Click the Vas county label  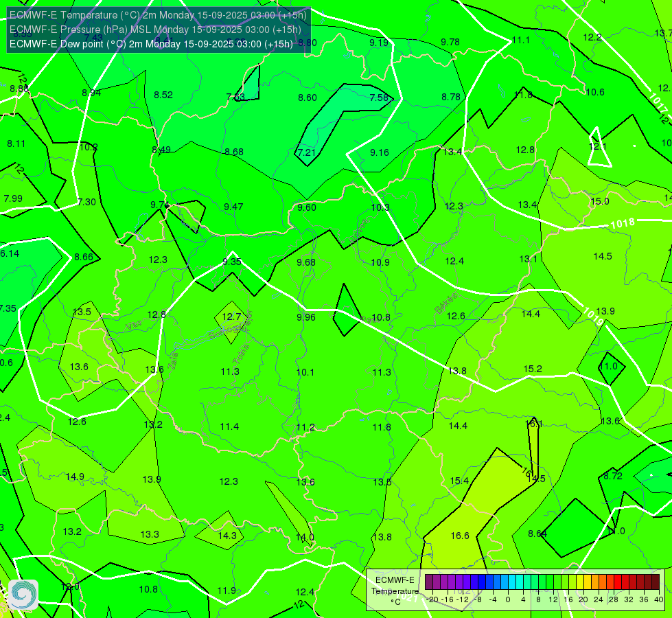pyautogui.click(x=134, y=326)
